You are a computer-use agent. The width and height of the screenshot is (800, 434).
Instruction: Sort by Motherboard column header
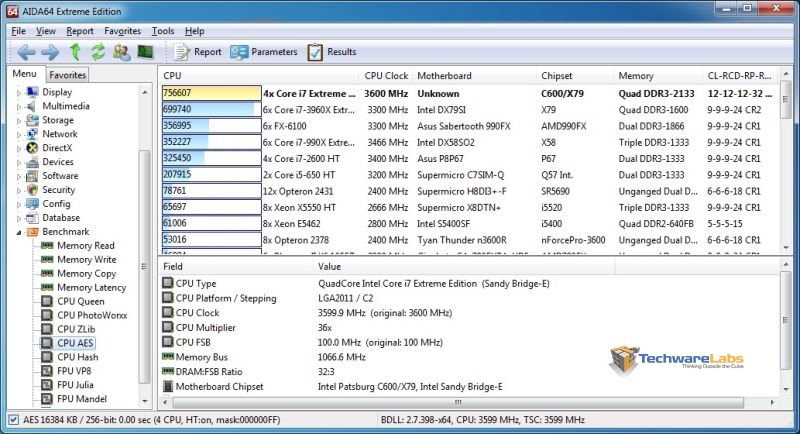(474, 75)
